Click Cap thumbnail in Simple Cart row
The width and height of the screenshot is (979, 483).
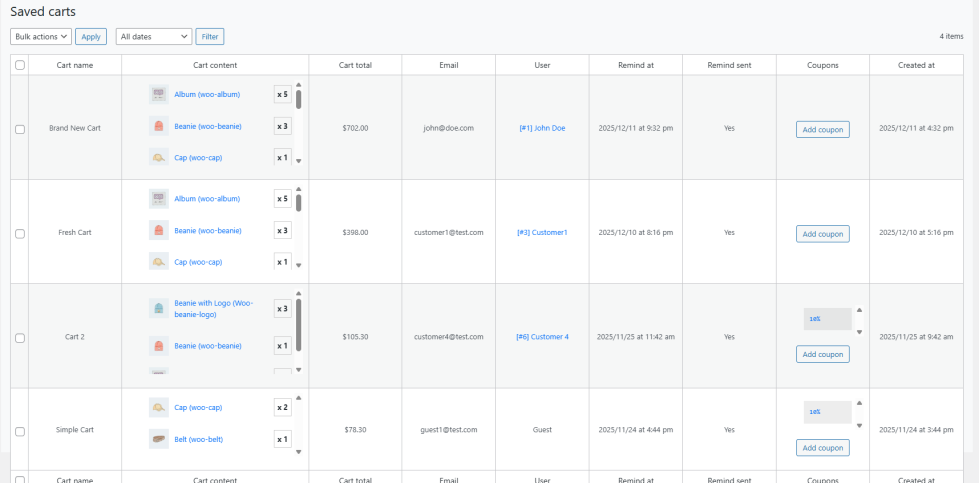[159, 407]
